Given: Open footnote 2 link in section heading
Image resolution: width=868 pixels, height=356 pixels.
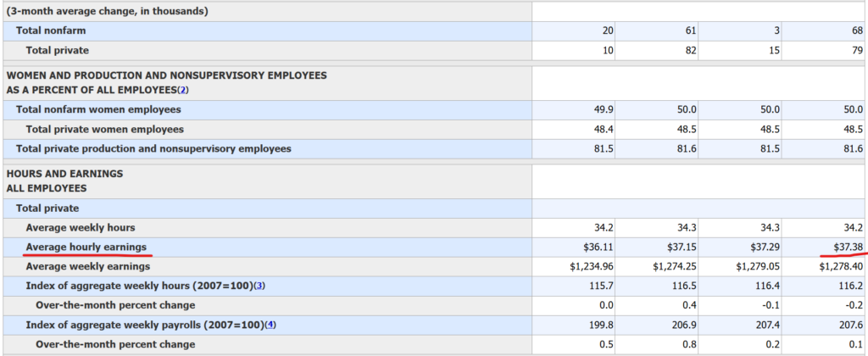Looking at the screenshot, I should [x=183, y=90].
